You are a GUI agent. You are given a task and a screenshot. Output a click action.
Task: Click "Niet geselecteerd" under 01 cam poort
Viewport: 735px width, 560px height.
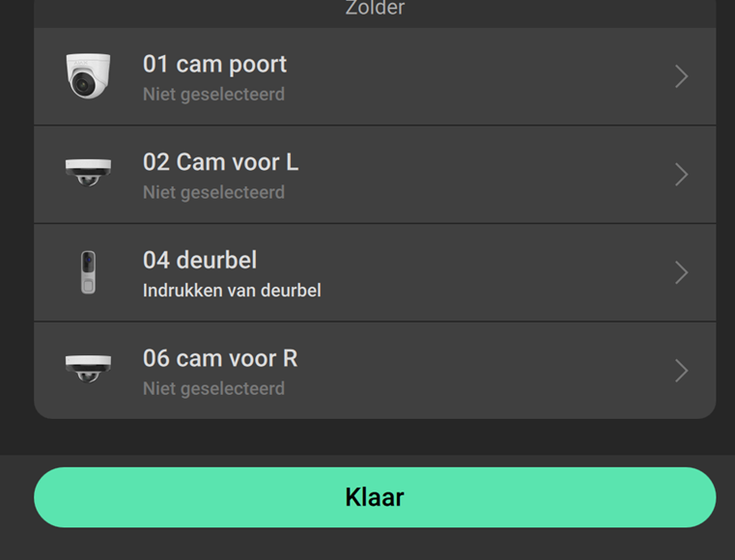213,95
